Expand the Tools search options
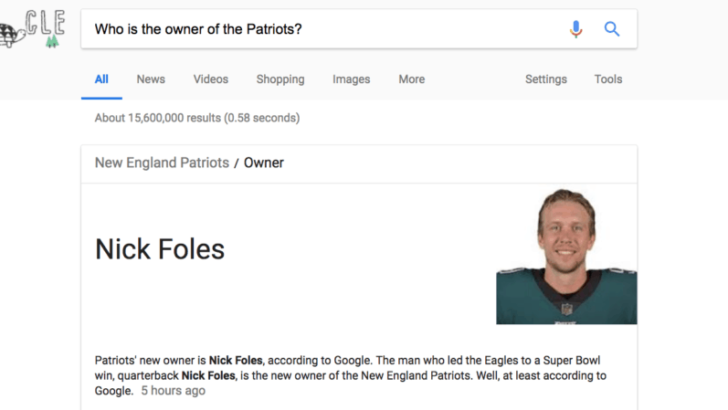Image resolution: width=728 pixels, height=410 pixels. click(608, 79)
